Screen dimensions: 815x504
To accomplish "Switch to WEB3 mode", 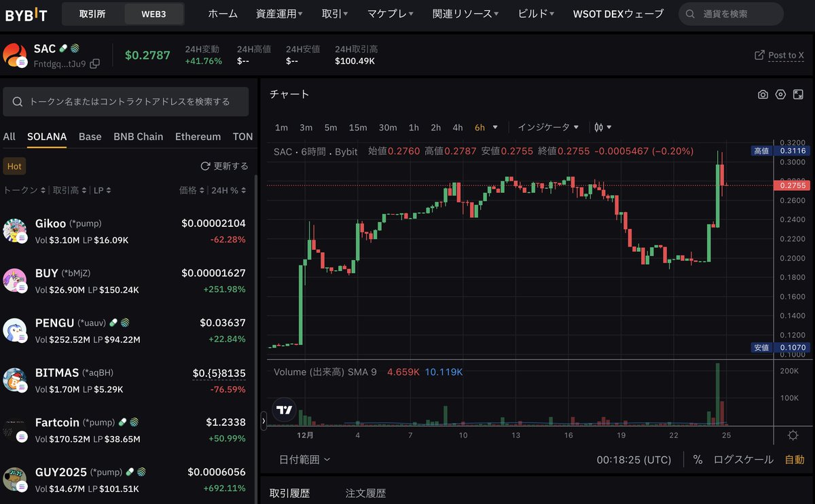I will click(x=153, y=14).
